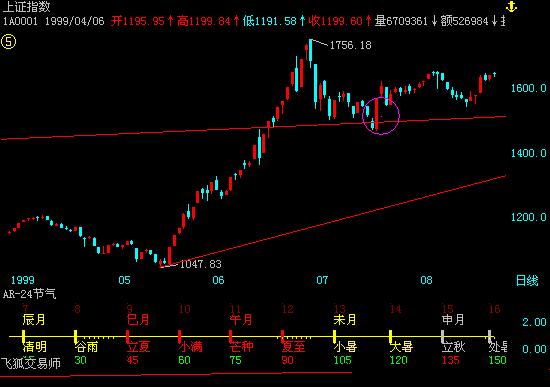
Task: Click the date 1999/04/06 in header
Action: tap(74, 21)
